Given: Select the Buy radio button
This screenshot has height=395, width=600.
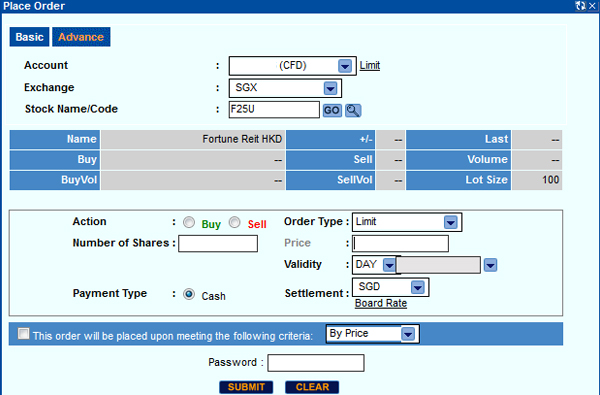Looking at the screenshot, I should [x=189, y=222].
